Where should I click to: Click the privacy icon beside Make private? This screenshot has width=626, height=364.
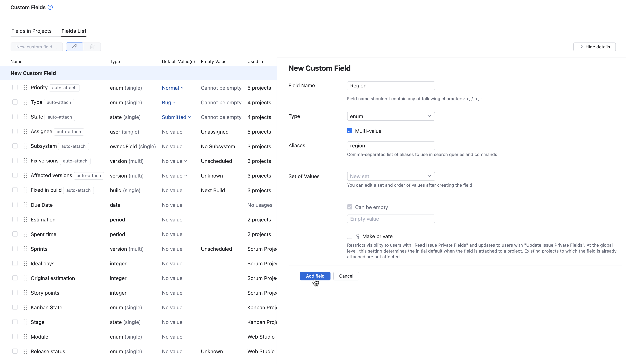click(x=358, y=236)
